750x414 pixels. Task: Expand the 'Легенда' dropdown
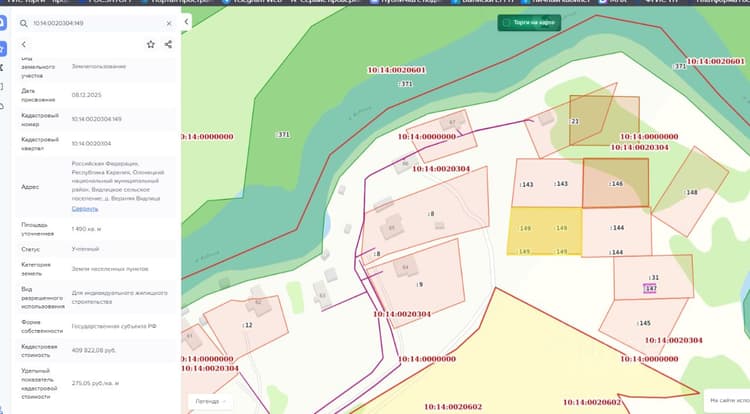click(210, 402)
